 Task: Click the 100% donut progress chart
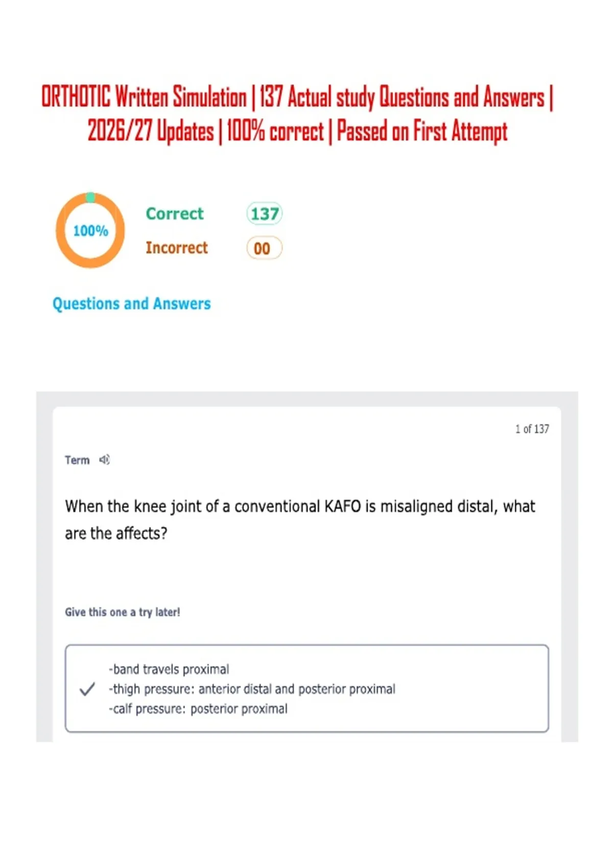point(90,230)
